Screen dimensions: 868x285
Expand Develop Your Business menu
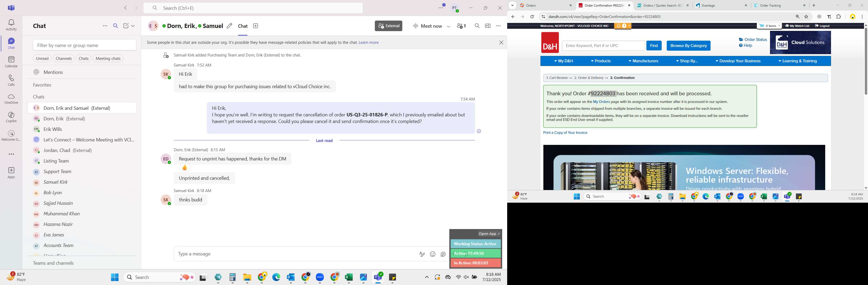tap(738, 61)
